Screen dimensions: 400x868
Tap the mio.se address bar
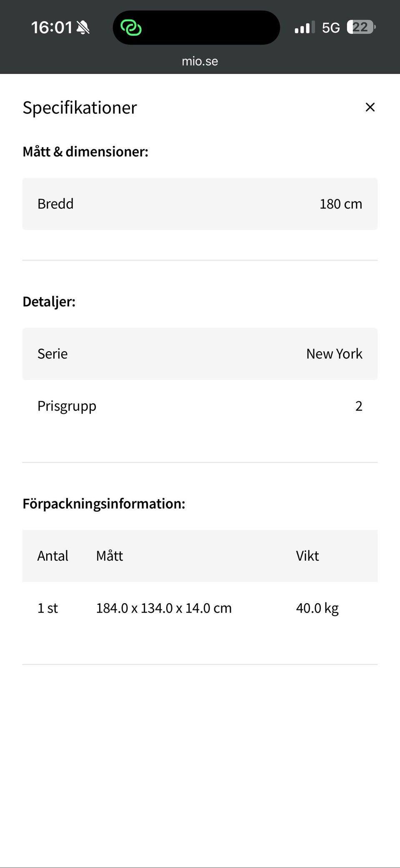pyautogui.click(x=200, y=61)
